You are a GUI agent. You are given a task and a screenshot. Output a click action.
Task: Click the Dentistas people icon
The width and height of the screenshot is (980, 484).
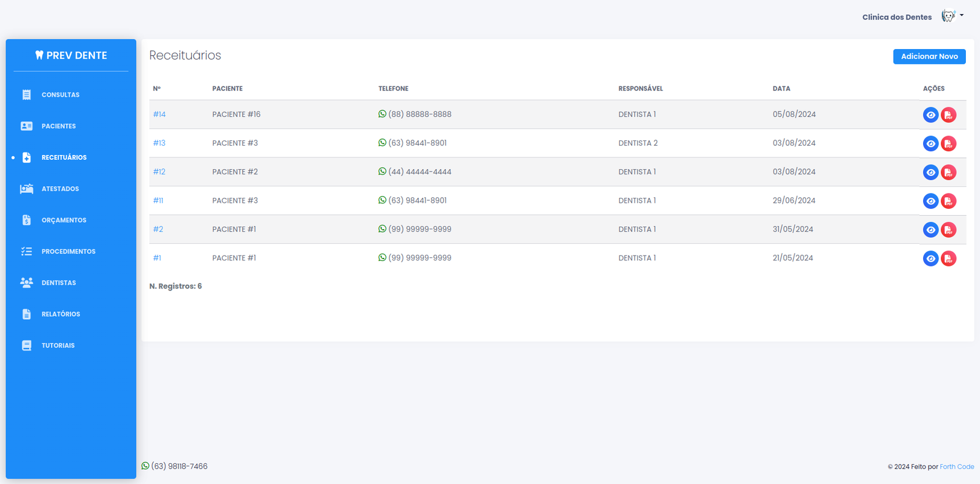click(x=26, y=282)
